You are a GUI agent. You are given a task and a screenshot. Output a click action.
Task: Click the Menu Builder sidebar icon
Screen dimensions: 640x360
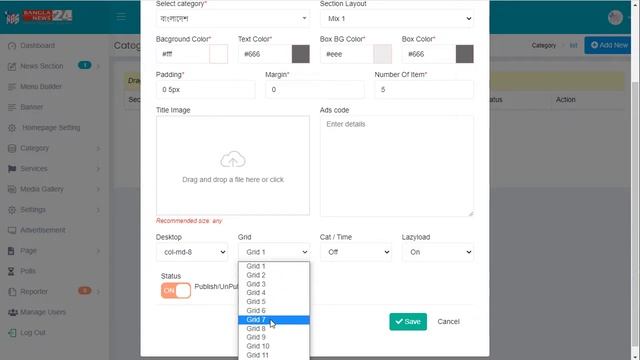click(12, 87)
